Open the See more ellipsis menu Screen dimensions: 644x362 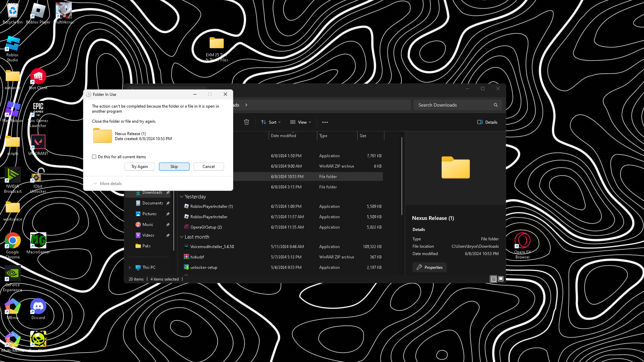coord(325,122)
